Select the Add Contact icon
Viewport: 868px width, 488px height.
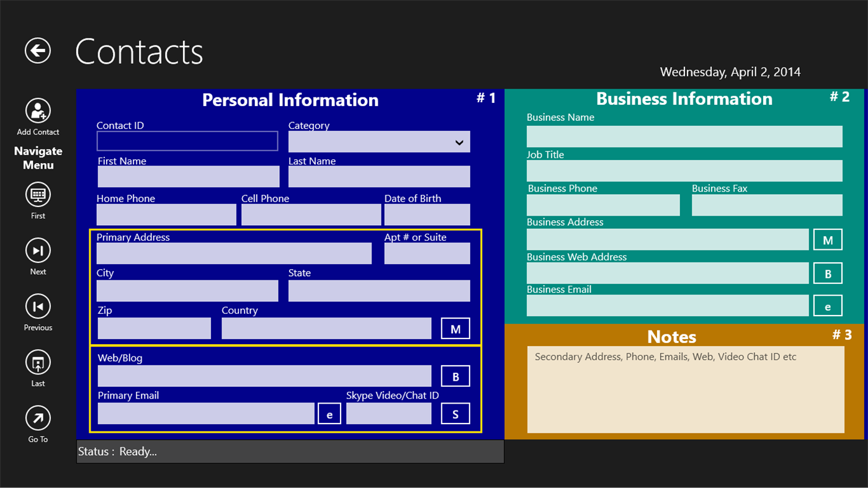click(37, 112)
